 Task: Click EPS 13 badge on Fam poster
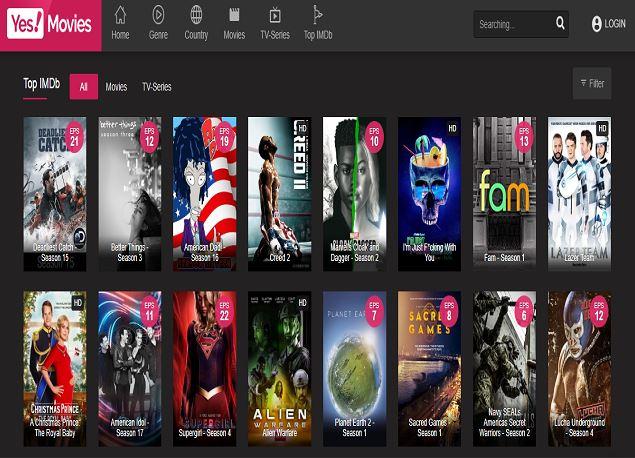click(524, 137)
